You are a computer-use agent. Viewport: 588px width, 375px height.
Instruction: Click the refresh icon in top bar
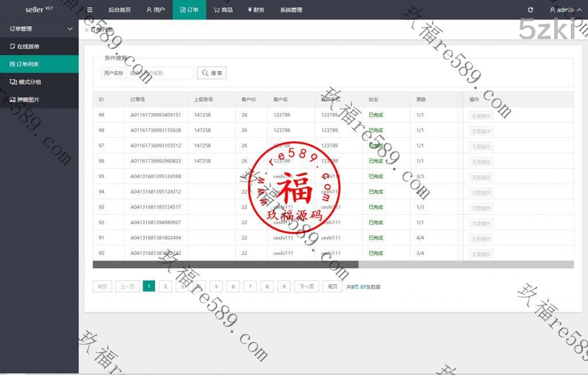[530, 10]
